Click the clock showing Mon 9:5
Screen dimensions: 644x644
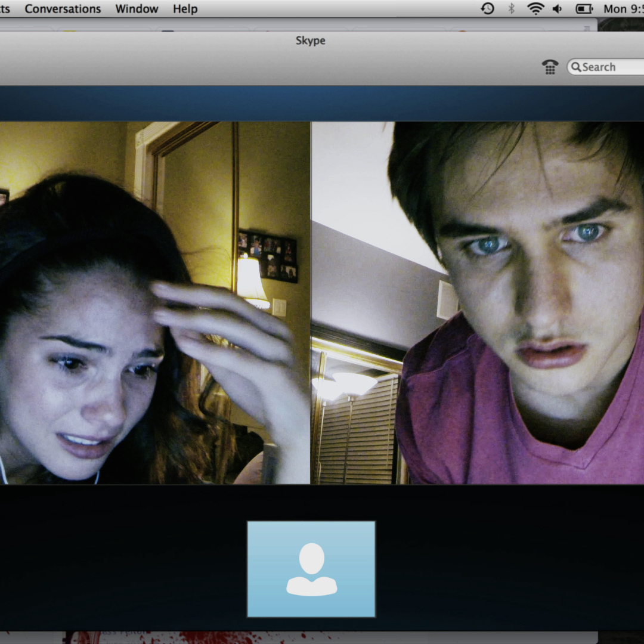pyautogui.click(x=623, y=8)
